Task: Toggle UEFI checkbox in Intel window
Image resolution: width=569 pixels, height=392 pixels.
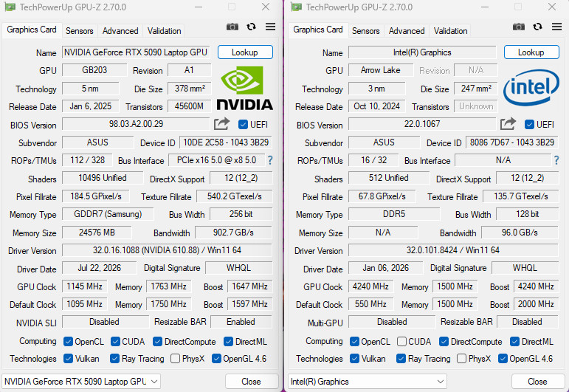Action: point(529,125)
